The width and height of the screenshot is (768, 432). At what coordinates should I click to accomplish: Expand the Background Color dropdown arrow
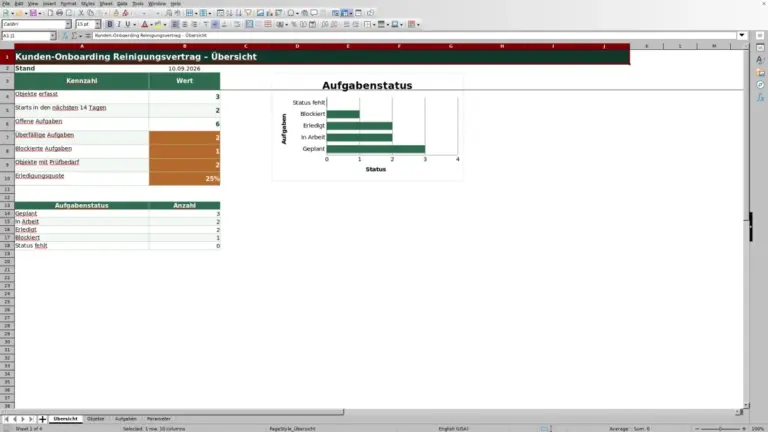click(x=165, y=24)
